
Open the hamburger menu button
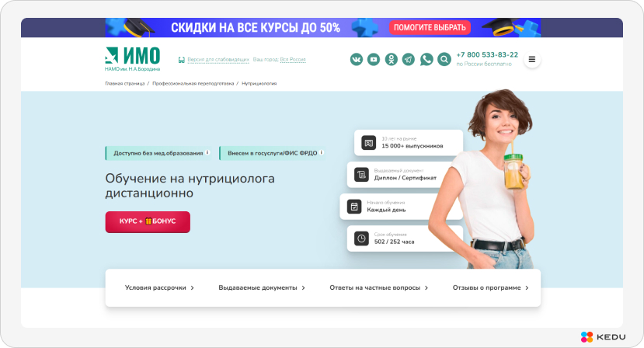pyautogui.click(x=532, y=60)
